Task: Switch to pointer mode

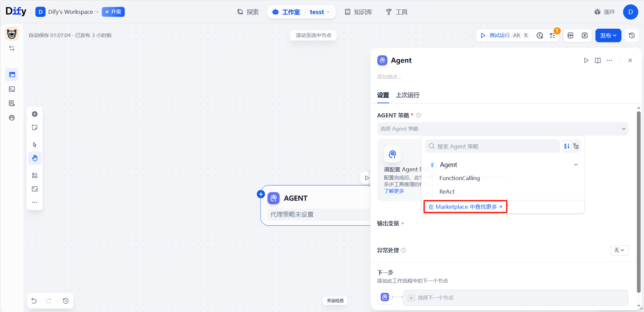Action: tap(35, 145)
